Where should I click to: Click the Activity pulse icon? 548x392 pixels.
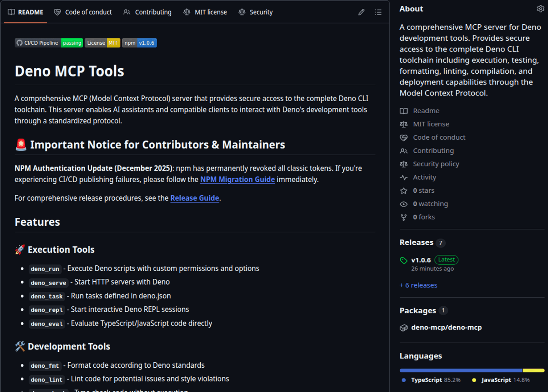tap(404, 177)
